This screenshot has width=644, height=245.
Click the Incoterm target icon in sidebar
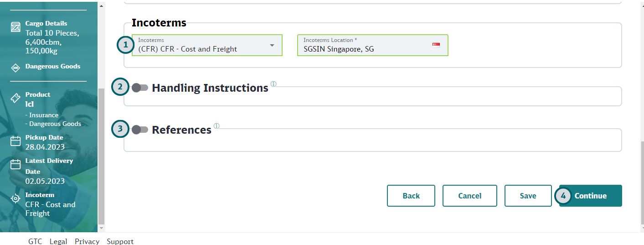point(15,198)
